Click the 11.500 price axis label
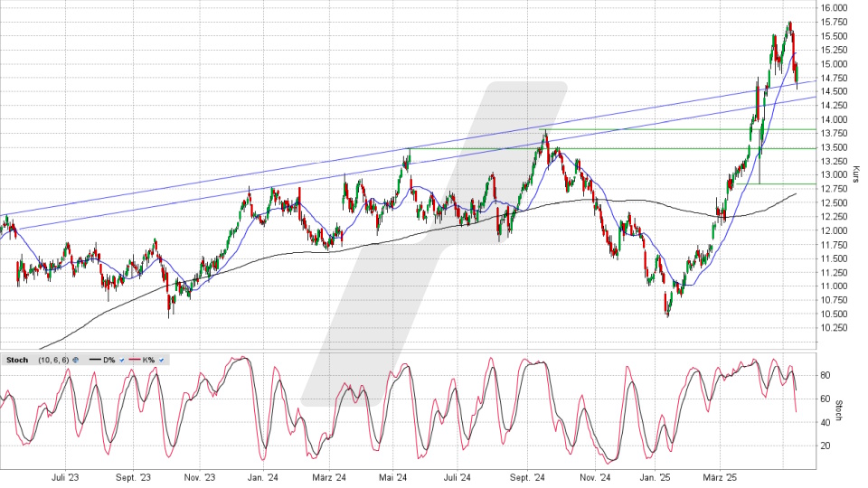Viewport: 868px width, 488px height. [x=834, y=258]
